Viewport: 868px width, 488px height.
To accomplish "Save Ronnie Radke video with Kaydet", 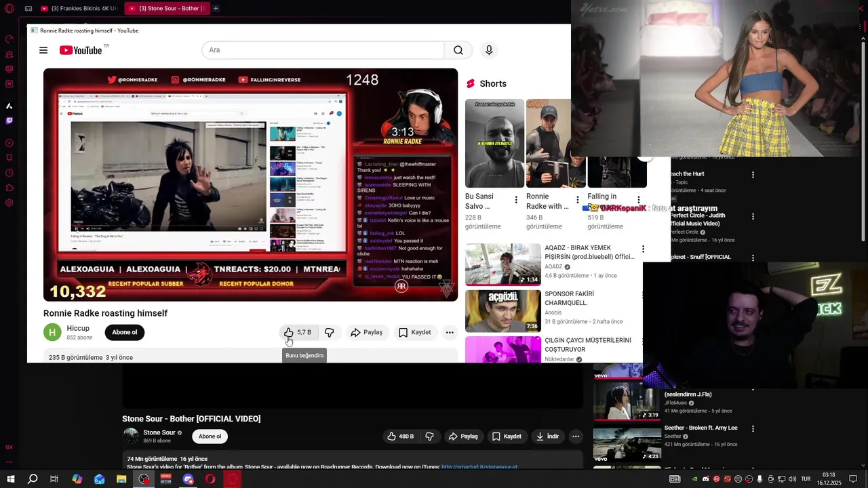I will tap(415, 332).
